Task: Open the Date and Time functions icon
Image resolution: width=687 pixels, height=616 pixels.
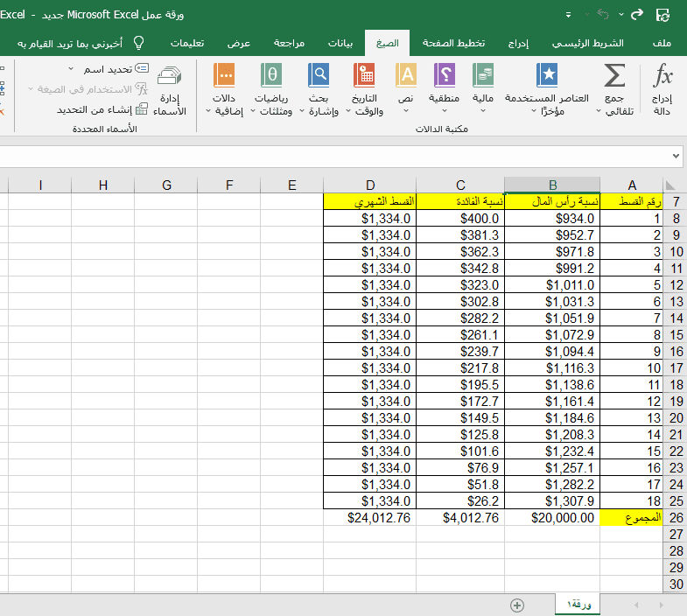Action: click(364, 75)
